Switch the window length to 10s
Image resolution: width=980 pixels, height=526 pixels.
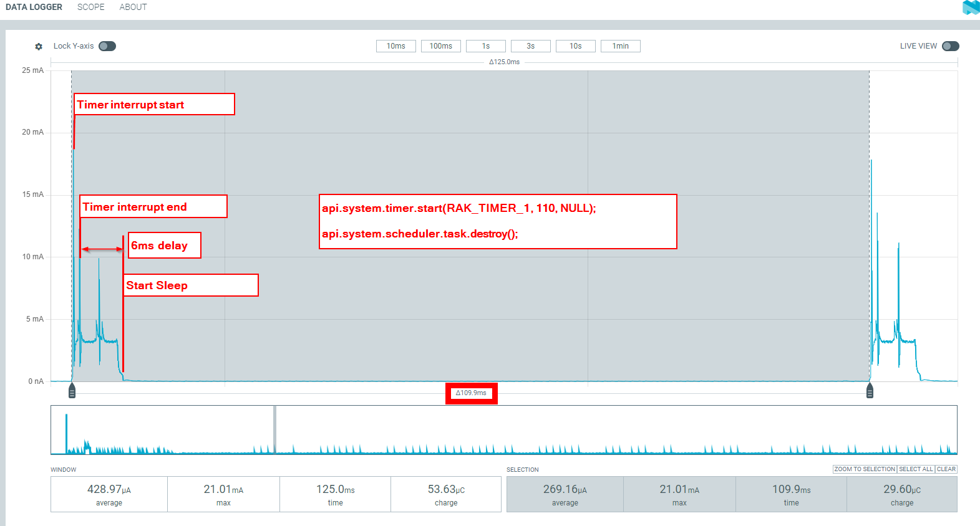click(575, 46)
